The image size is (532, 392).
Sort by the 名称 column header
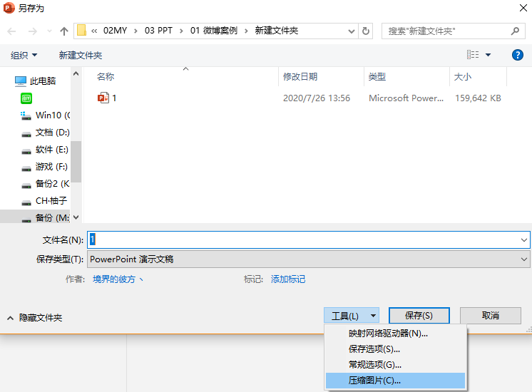[106, 77]
